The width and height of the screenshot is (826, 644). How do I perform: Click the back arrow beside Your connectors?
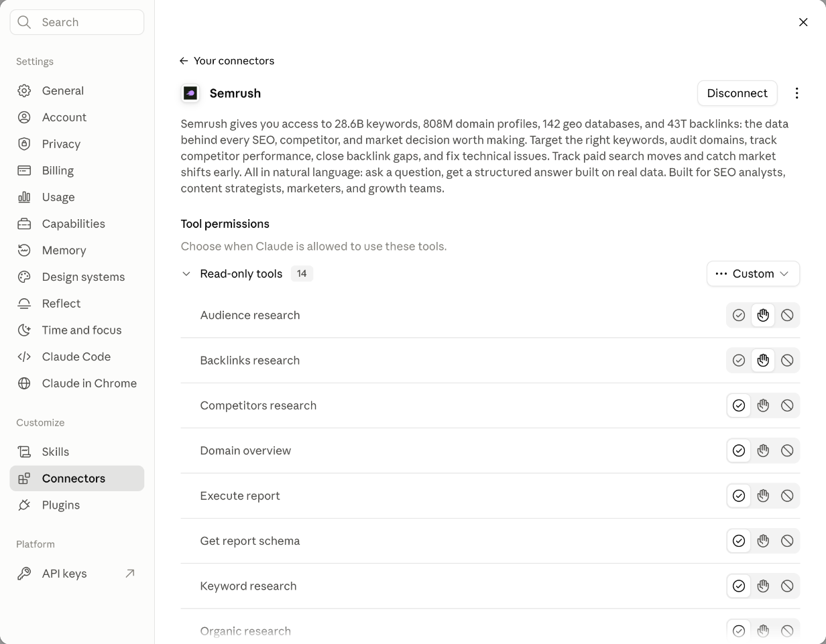tap(184, 61)
